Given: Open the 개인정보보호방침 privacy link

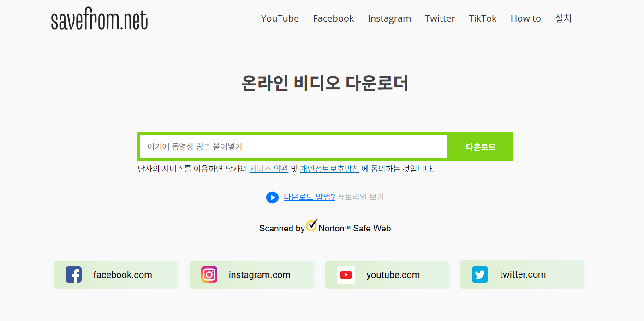Looking at the screenshot, I should click(x=329, y=169).
